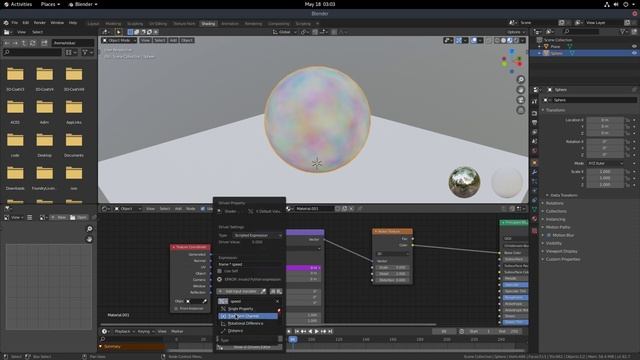Toggle X-ray mode in viewport header
The image size is (640, 360).
tap(489, 40)
